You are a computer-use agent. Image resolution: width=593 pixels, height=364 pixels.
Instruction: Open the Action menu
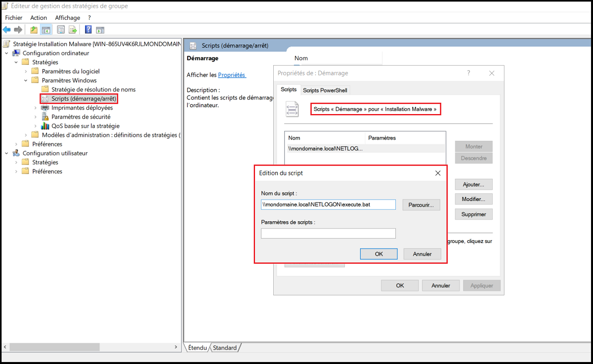39,18
